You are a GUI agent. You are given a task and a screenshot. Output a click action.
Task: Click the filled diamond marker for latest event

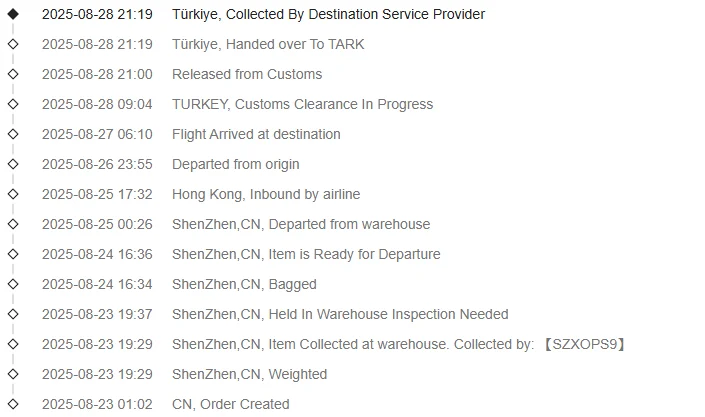point(13,14)
